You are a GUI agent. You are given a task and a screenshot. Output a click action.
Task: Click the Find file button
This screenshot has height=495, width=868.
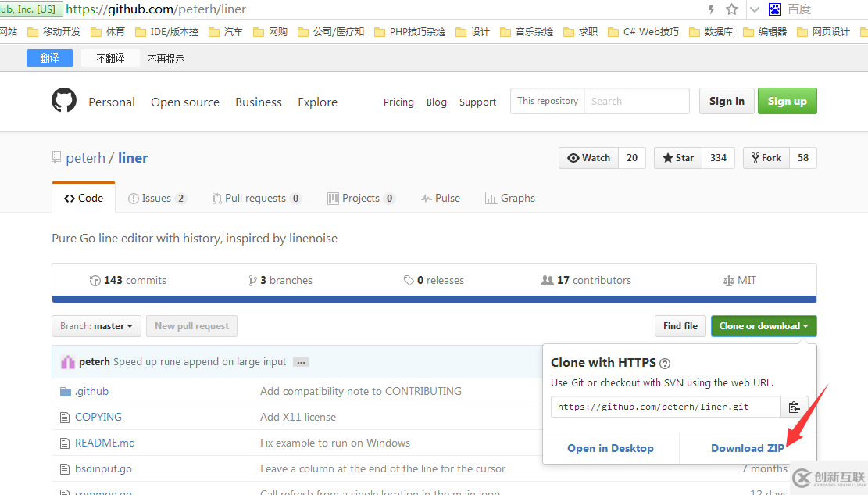coord(680,326)
